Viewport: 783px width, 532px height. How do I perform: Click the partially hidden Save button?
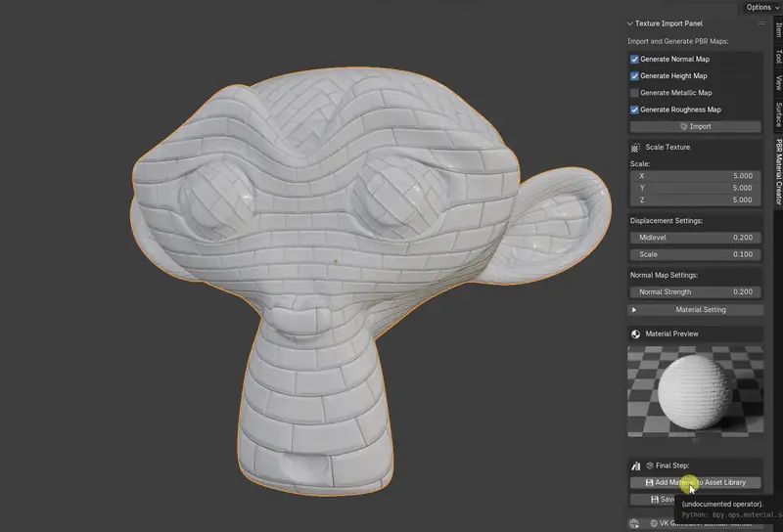(653, 500)
